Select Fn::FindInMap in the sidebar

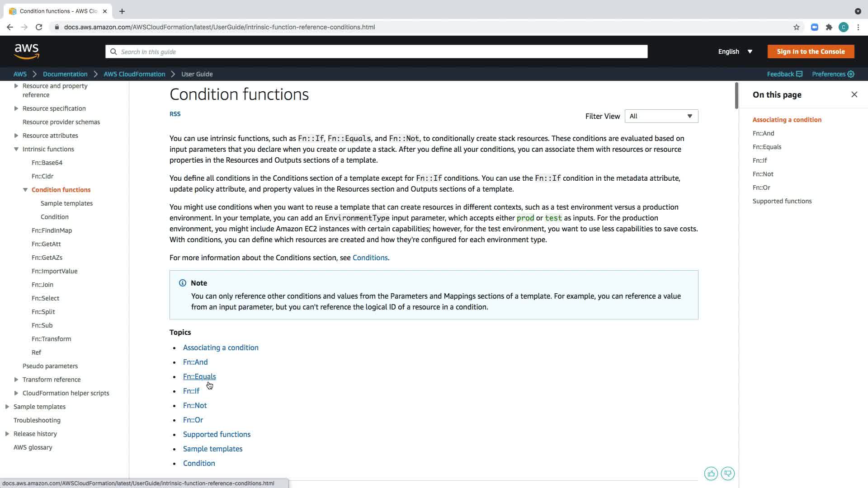[52, 230]
